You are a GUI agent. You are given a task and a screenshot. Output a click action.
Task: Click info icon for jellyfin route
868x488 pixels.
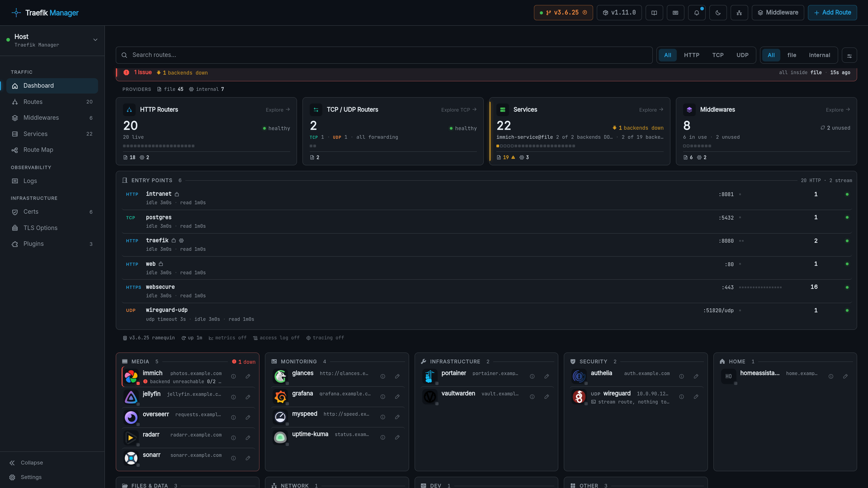pos(234,397)
